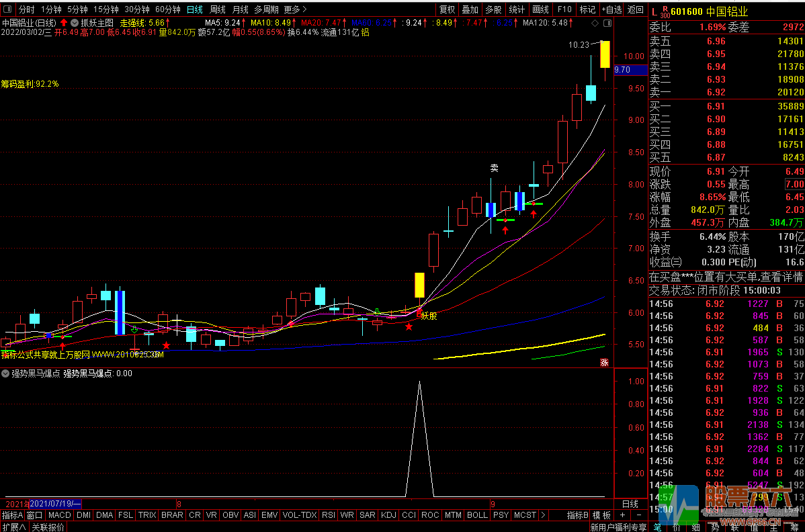Image resolution: width=805 pixels, height=532 pixels.
Task: Select the 月线 monthly period
Action: coord(241,9)
